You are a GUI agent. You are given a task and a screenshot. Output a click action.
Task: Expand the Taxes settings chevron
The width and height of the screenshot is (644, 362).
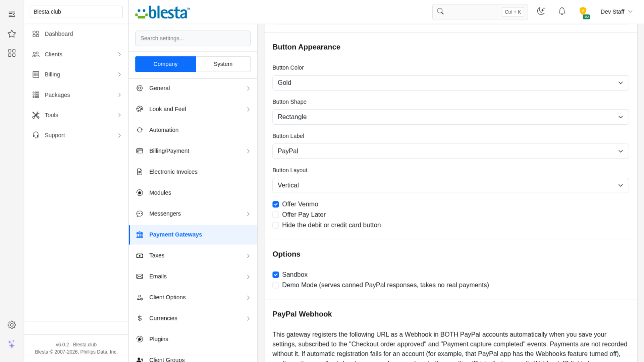tap(248, 256)
